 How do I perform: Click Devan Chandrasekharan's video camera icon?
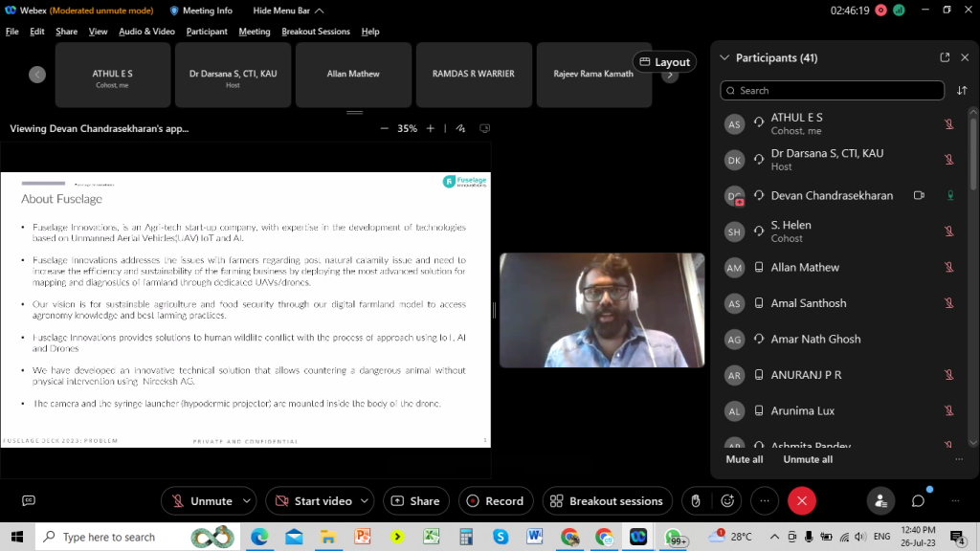(919, 195)
